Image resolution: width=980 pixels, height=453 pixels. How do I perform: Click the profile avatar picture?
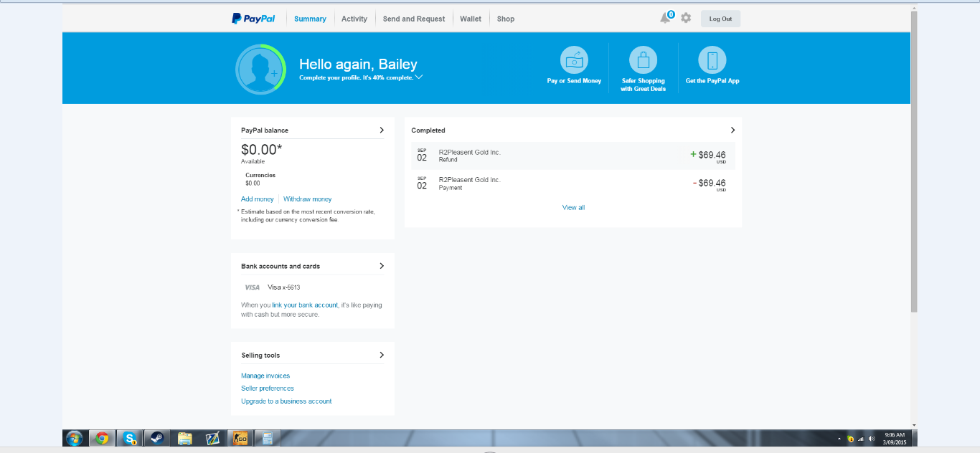click(261, 69)
